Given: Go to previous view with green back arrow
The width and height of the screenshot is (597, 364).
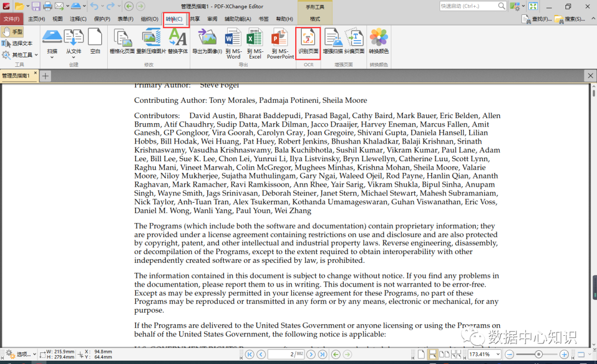Looking at the screenshot, I should coord(129,6).
